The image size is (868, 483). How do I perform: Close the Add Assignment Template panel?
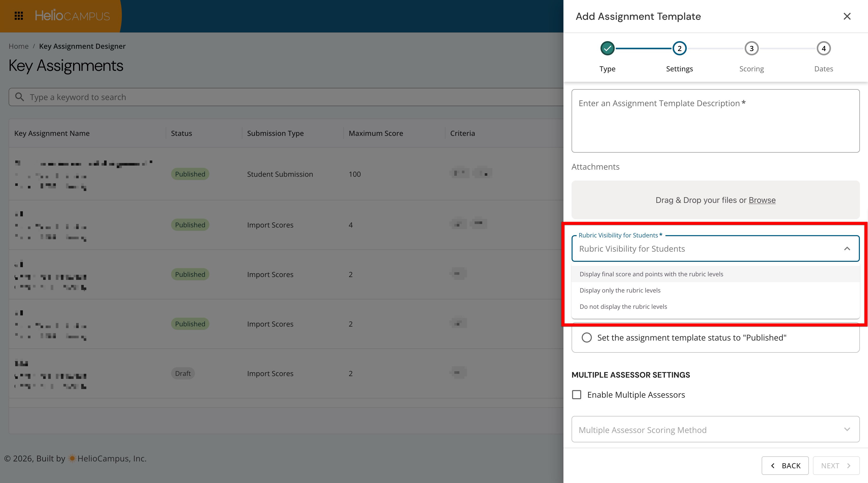coord(847,16)
